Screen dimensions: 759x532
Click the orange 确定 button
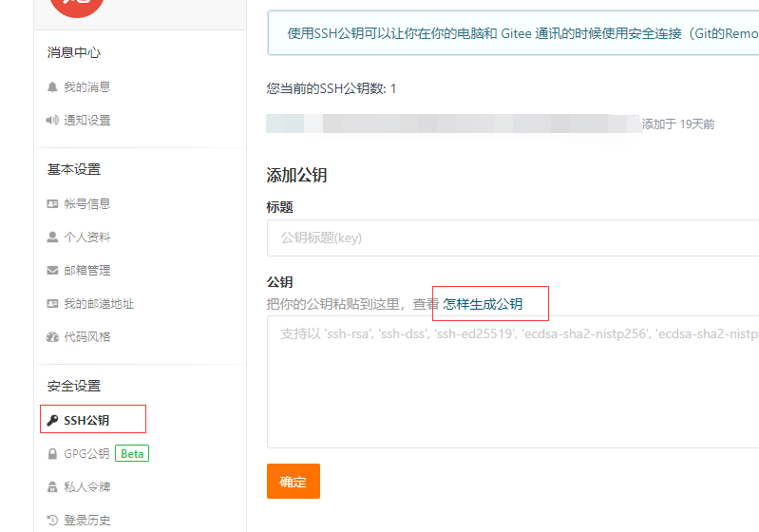coord(294,481)
